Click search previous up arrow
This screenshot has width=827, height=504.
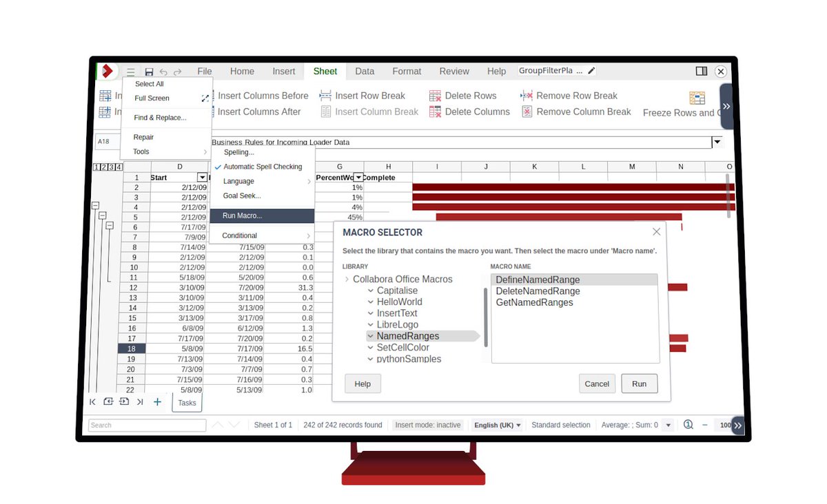[x=217, y=425]
